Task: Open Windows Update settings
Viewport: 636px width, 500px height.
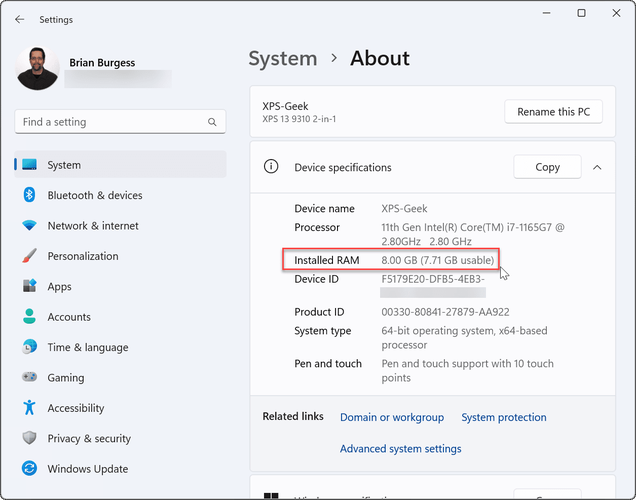Action: tap(120, 469)
